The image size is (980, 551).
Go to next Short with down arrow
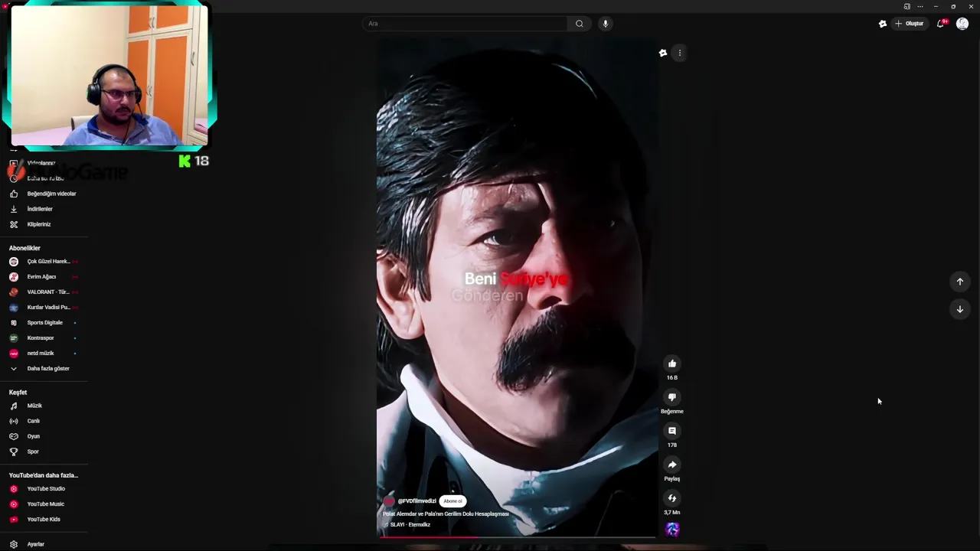(x=960, y=309)
